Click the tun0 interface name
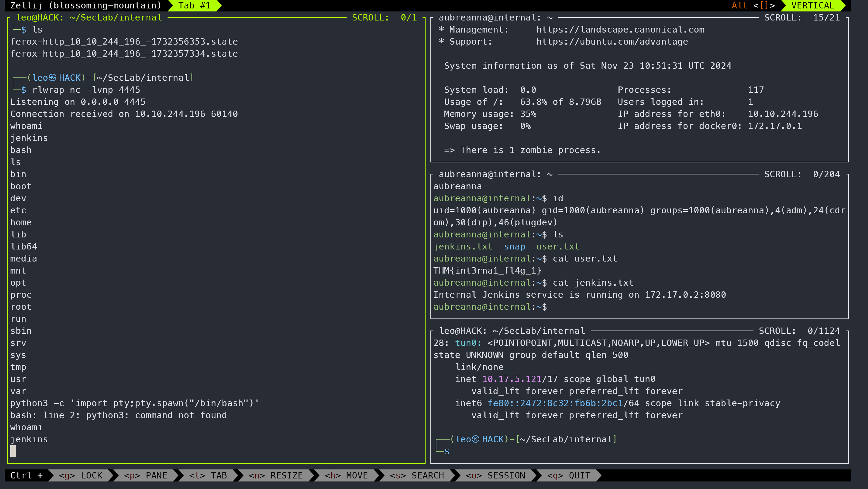 tap(468, 343)
